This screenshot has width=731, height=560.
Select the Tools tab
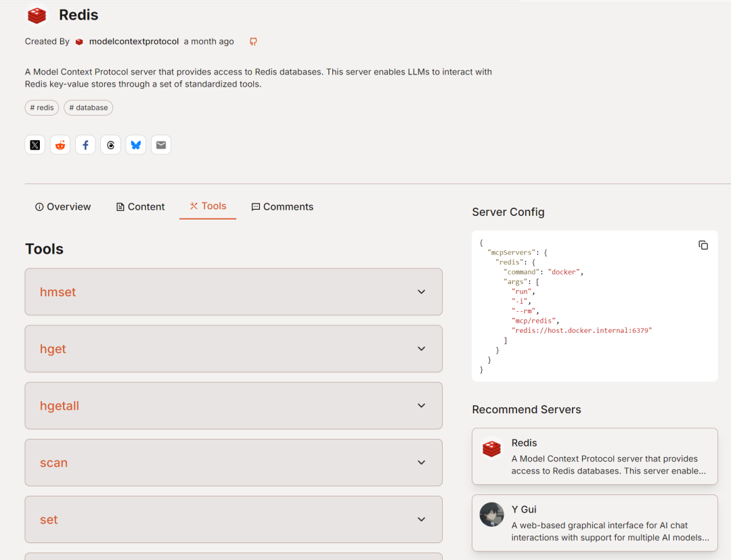[x=208, y=206]
